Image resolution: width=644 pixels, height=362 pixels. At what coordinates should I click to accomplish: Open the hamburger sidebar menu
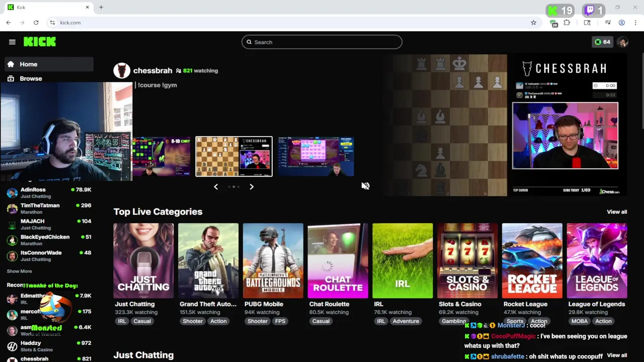tap(12, 42)
